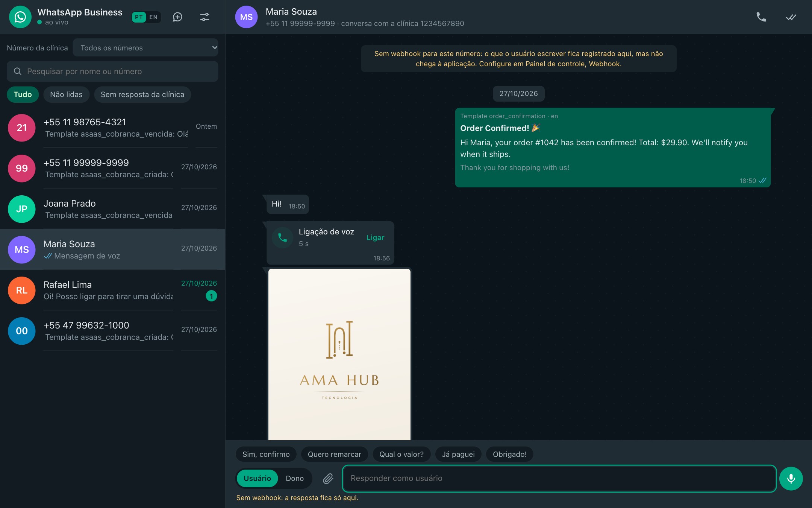The width and height of the screenshot is (812, 508).
Task: Open the chat with +55 11 98765-4321
Action: pos(112,128)
